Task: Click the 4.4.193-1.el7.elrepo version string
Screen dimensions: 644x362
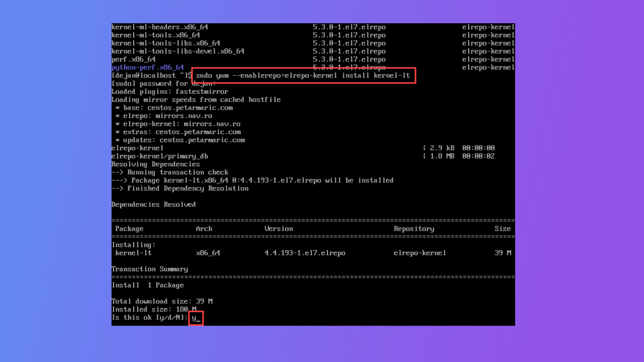Action: pos(304,253)
